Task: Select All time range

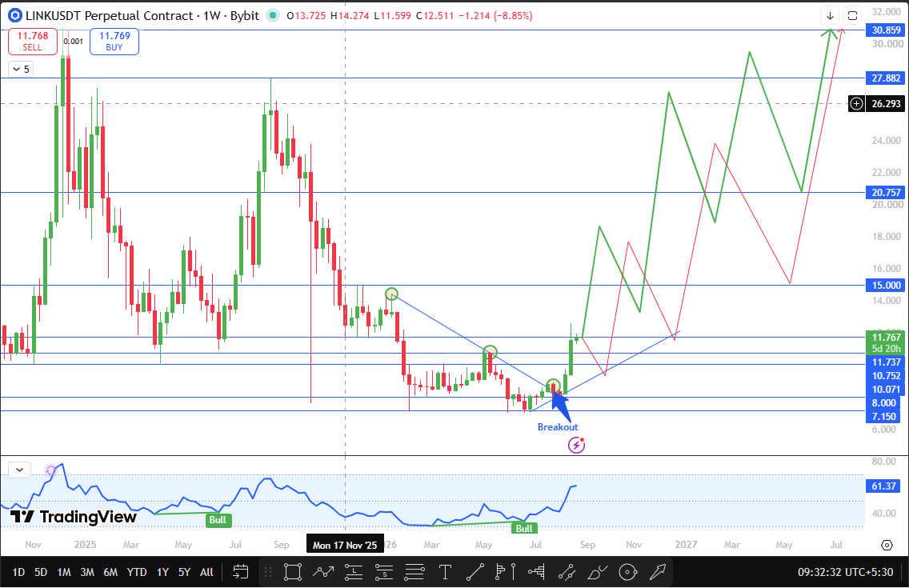Action: point(207,572)
